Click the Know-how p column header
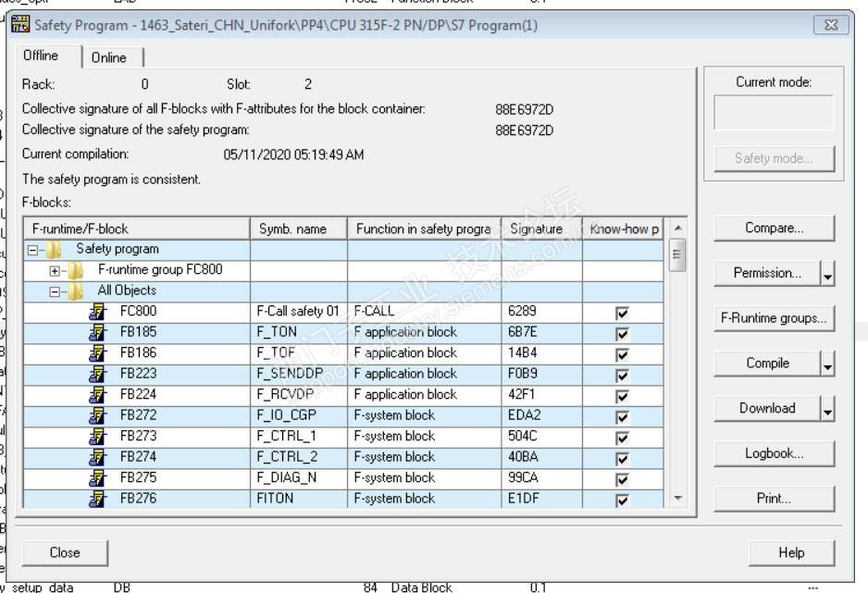 point(623,229)
